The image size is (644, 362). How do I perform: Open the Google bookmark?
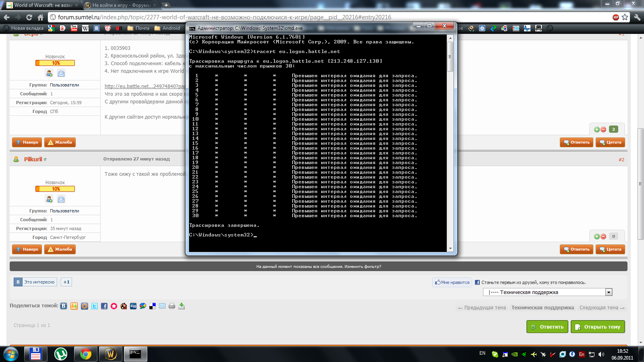(x=52, y=28)
